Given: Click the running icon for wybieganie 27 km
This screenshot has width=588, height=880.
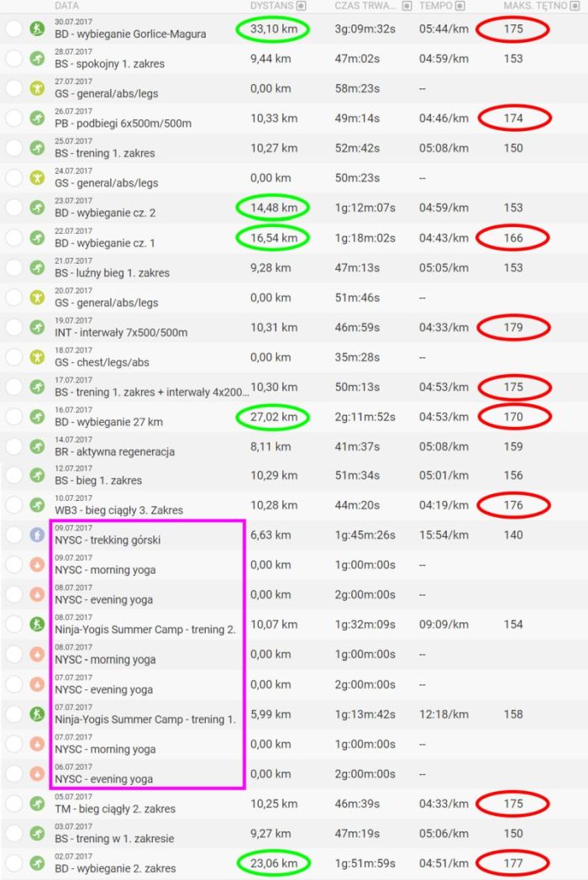Looking at the screenshot, I should 37,417.
